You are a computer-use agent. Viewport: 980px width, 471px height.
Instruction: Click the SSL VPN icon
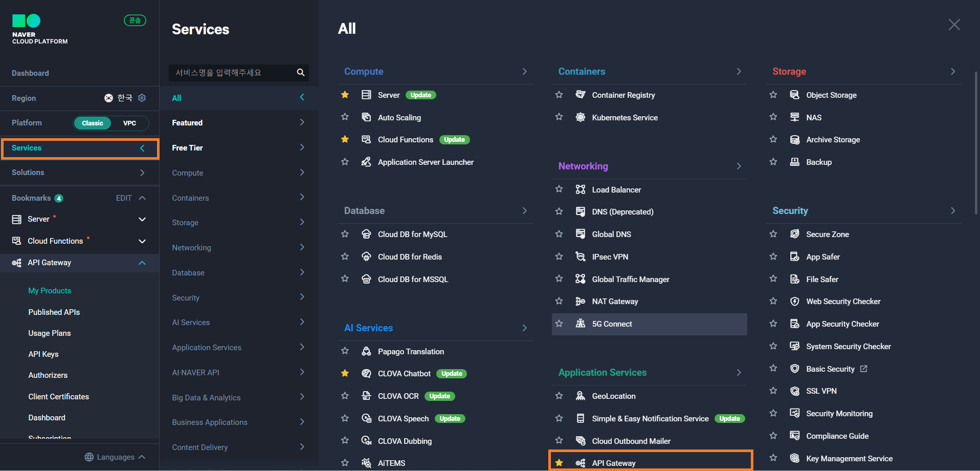click(x=795, y=391)
